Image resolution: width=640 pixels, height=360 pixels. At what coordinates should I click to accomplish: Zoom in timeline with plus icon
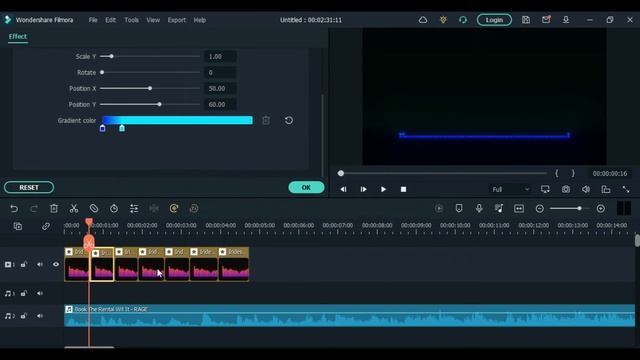point(600,209)
